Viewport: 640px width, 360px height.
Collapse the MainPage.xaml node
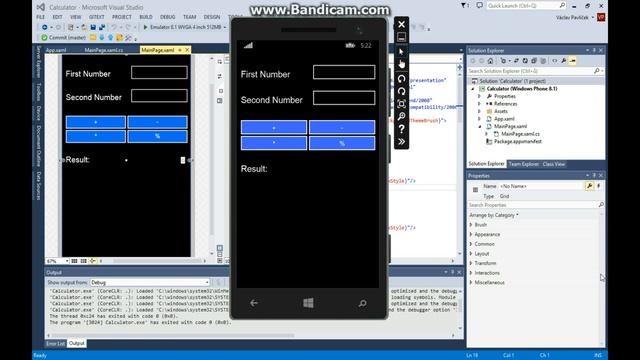(x=480, y=127)
